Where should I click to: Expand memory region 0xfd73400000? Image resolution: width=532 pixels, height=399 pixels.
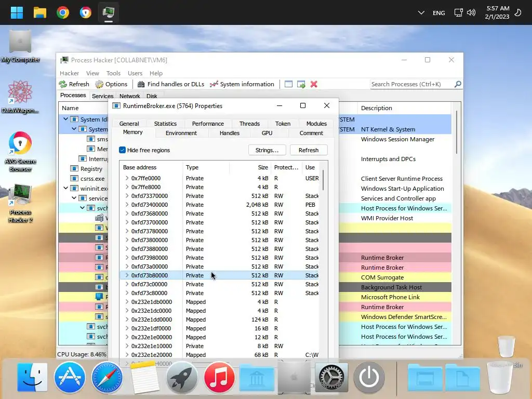[x=127, y=205]
